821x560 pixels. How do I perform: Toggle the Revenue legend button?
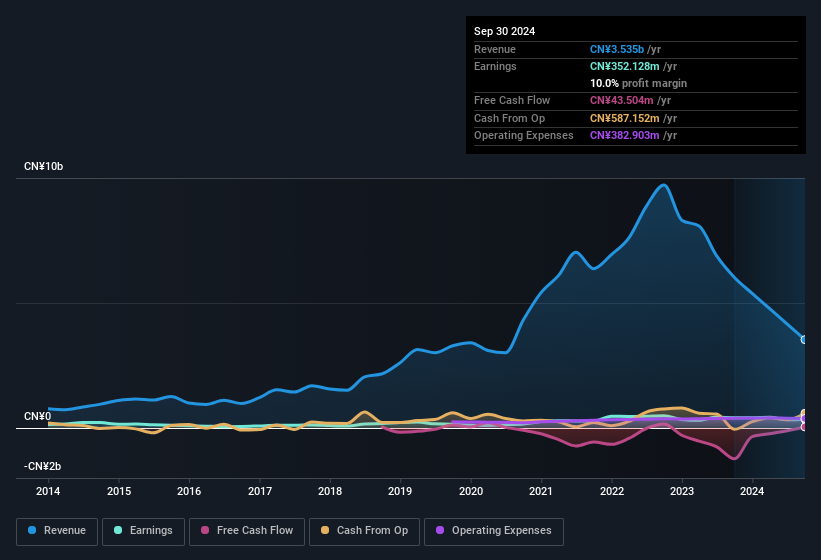(57, 531)
